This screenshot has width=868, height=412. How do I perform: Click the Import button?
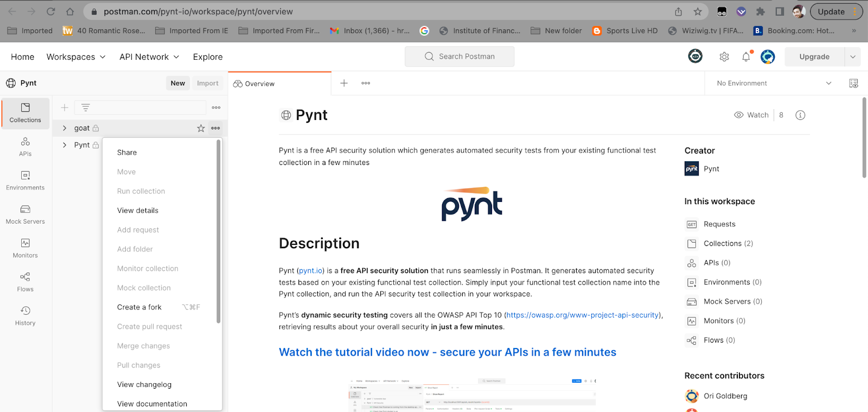point(208,83)
